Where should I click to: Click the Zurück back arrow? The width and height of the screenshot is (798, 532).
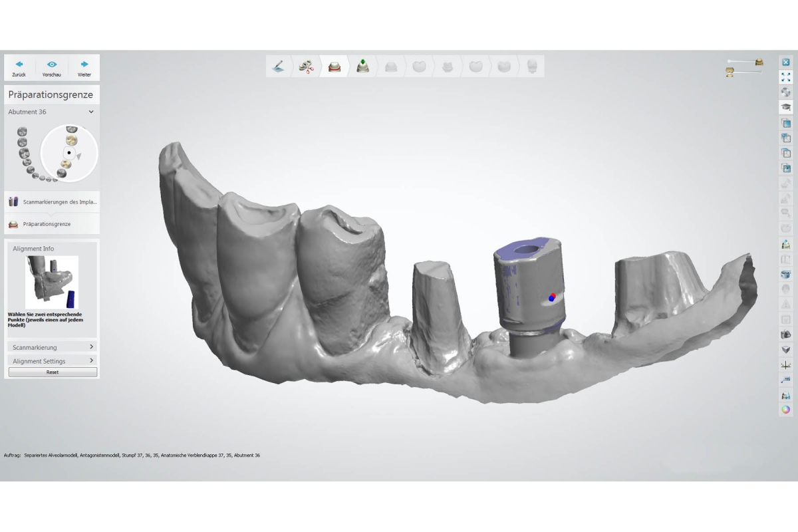pyautogui.click(x=19, y=68)
